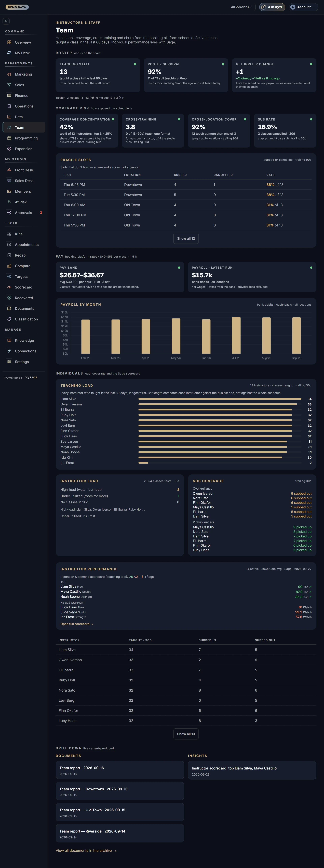Click the Compare columns icon

click(9, 266)
